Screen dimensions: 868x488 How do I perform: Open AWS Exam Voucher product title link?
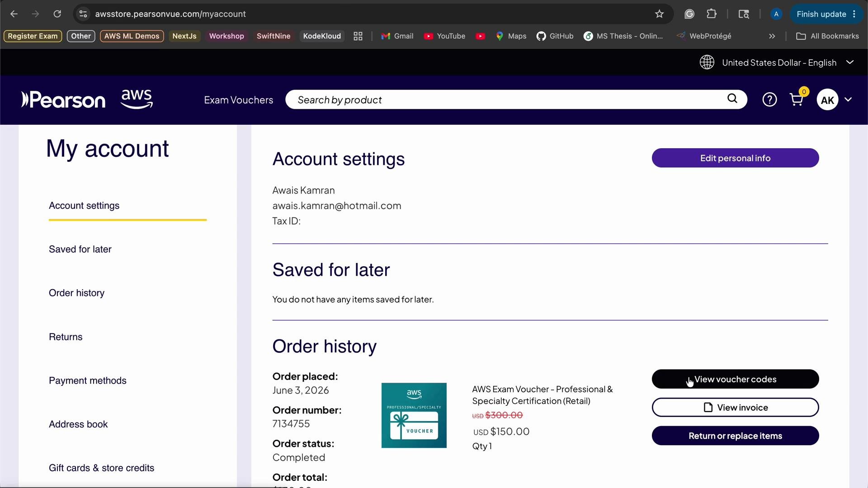(x=542, y=395)
